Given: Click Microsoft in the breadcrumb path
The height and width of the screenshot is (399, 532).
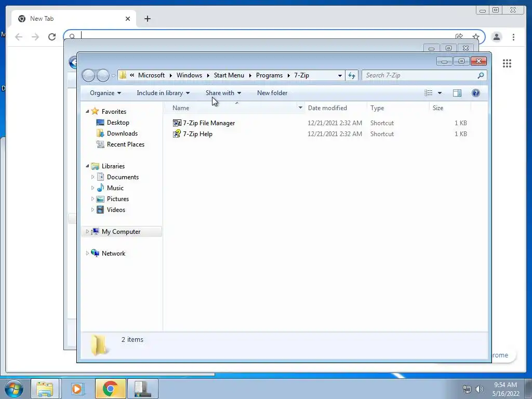Looking at the screenshot, I should pyautogui.click(x=151, y=75).
